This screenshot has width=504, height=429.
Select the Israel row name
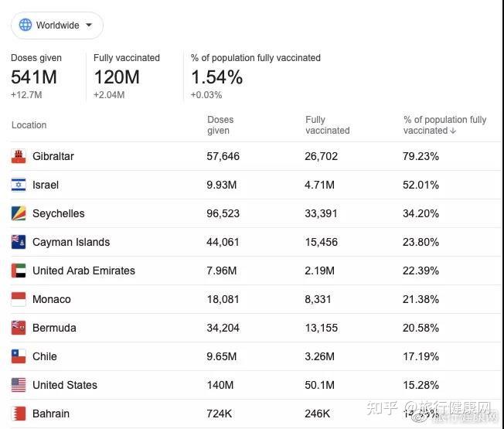click(x=46, y=185)
